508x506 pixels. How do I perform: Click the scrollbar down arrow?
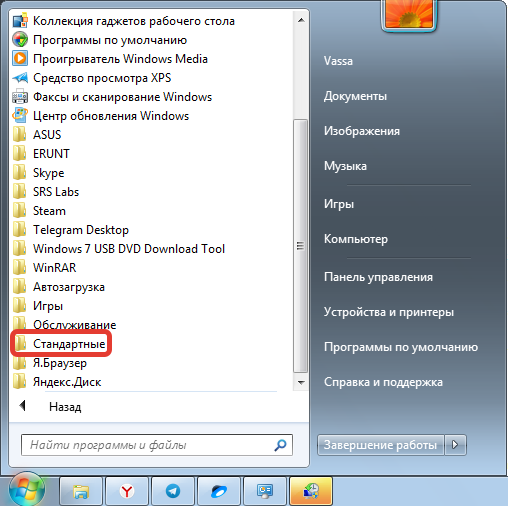click(x=301, y=382)
